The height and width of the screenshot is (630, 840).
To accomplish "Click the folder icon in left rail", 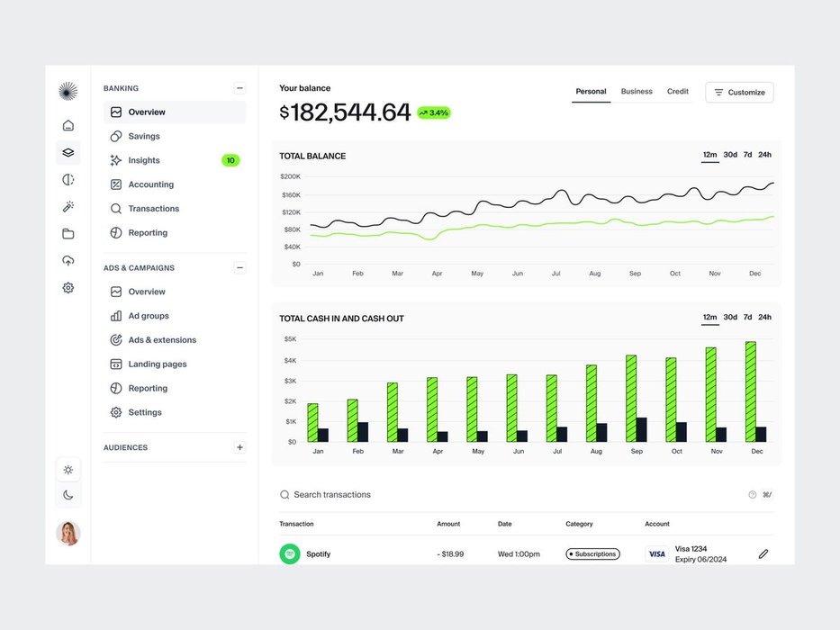I will tap(68, 234).
